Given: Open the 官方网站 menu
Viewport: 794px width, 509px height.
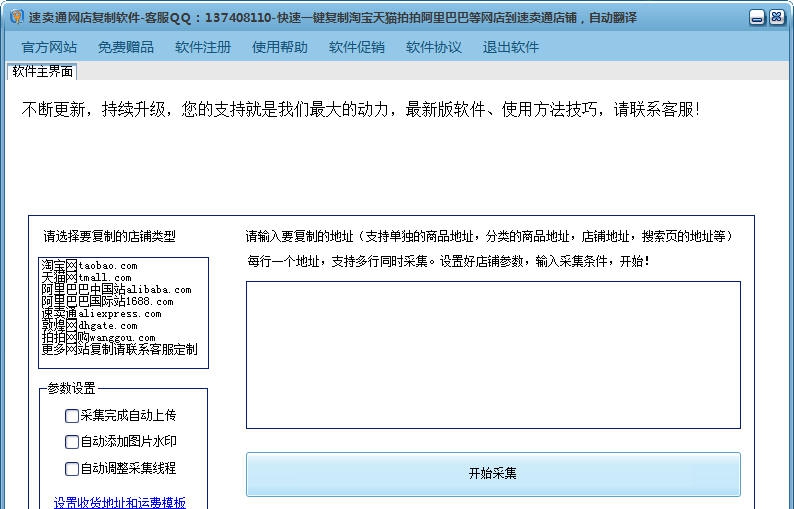Looking at the screenshot, I should click(49, 47).
